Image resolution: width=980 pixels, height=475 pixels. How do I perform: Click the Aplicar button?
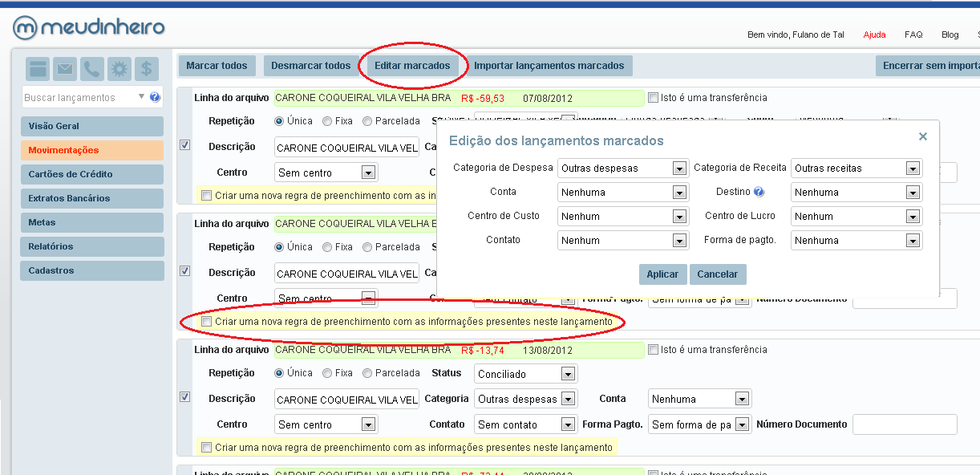coord(662,274)
